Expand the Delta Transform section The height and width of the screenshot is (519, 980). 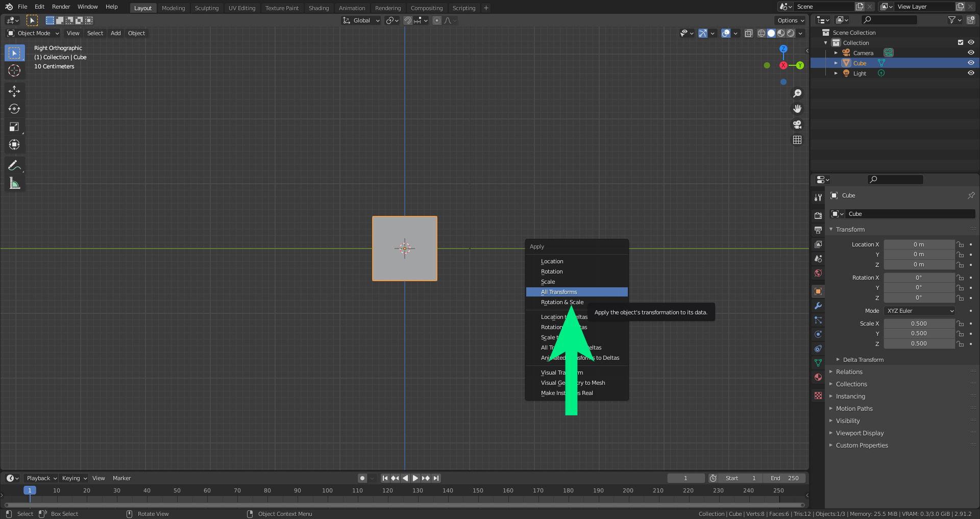pos(863,360)
